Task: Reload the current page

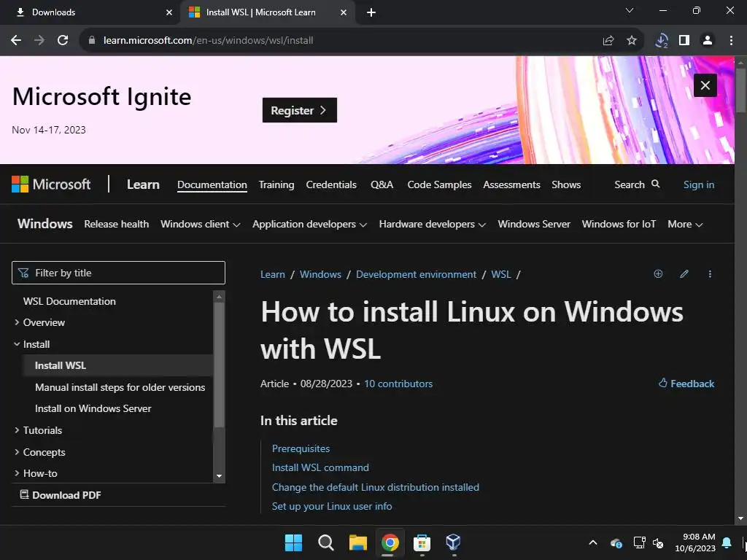Action: [x=63, y=41]
